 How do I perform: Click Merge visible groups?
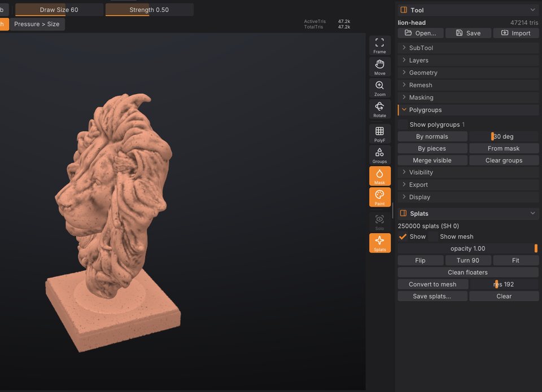click(x=432, y=161)
